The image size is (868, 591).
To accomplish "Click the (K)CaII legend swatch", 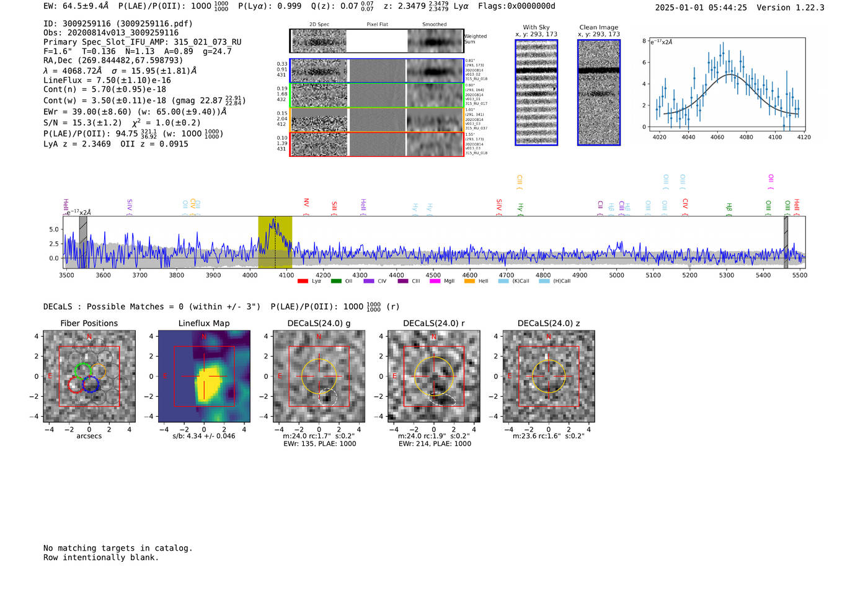I will click(x=503, y=281).
